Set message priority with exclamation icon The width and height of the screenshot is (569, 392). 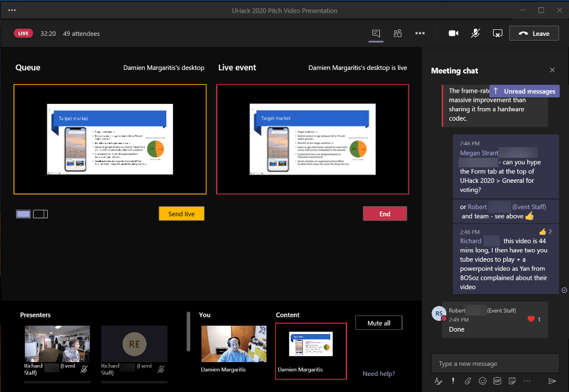tap(454, 381)
